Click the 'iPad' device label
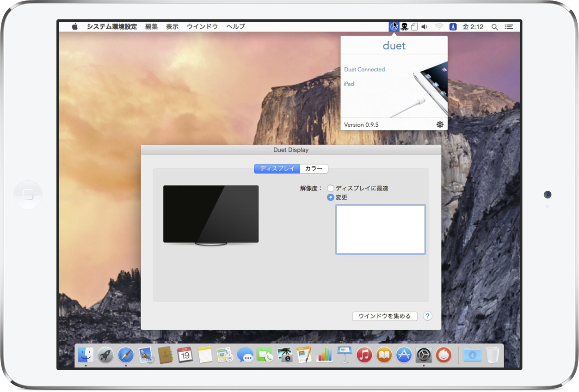579x392 pixels. pyautogui.click(x=349, y=84)
